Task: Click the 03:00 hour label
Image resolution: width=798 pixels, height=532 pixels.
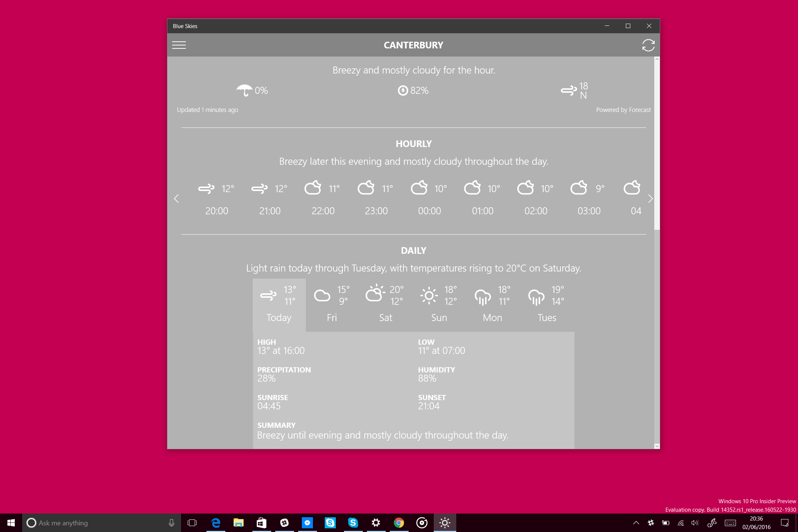Action: [x=589, y=211]
